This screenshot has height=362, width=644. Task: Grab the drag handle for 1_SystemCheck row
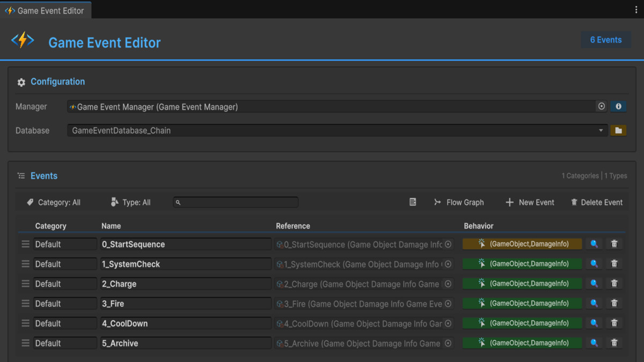(x=25, y=263)
